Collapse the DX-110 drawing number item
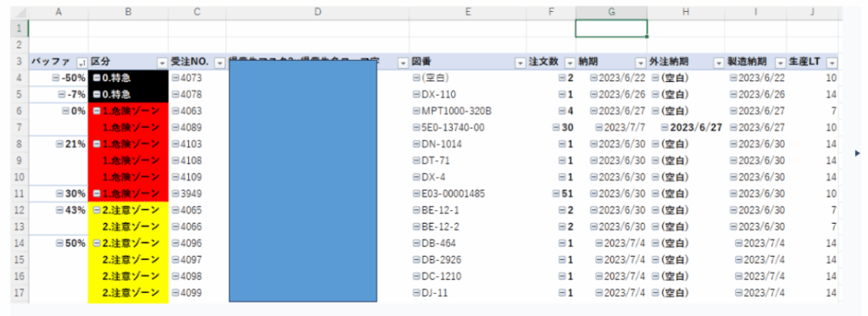The height and width of the screenshot is (316, 868). (416, 94)
